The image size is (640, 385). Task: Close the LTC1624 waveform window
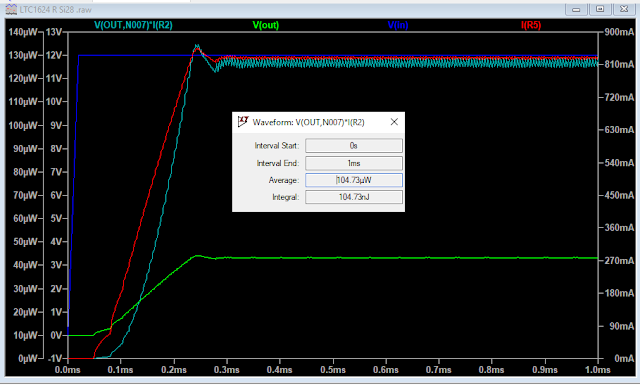tap(624, 9)
